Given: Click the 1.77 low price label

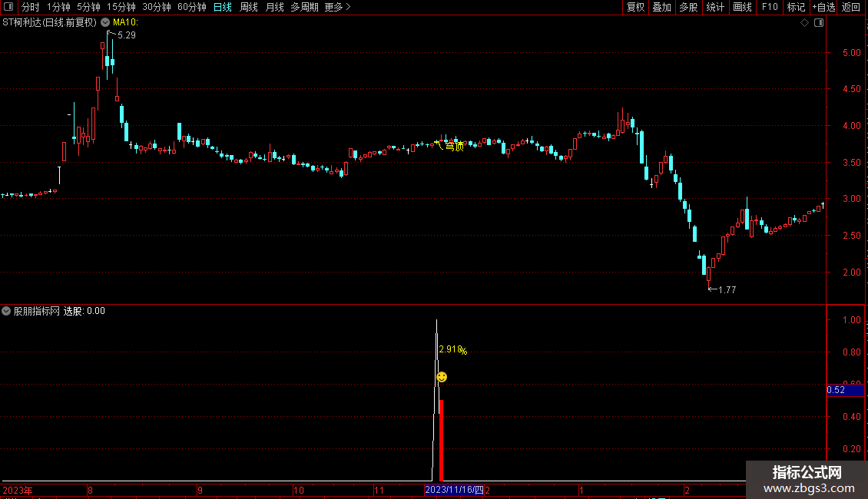Looking at the screenshot, I should click(x=727, y=289).
